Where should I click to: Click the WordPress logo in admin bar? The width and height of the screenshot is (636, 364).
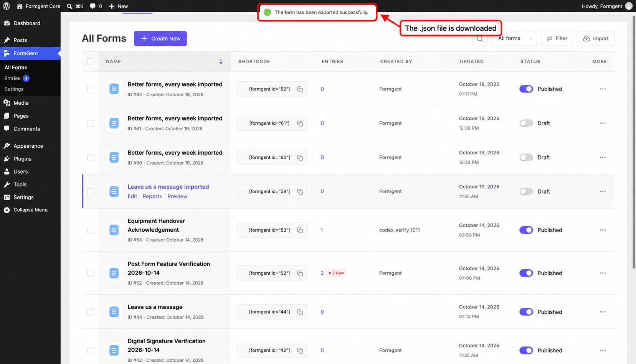click(7, 6)
